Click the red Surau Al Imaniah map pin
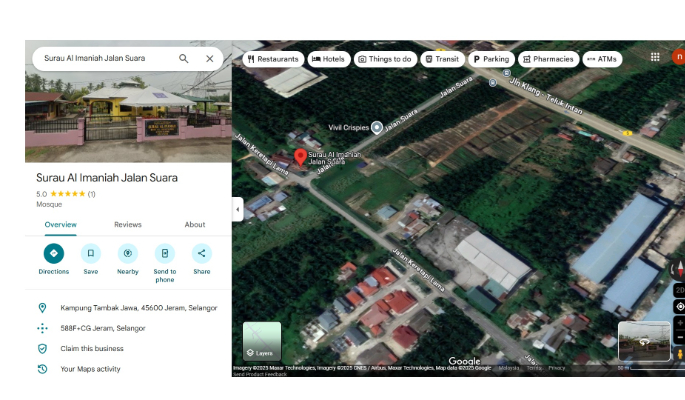This screenshot has height=400, width=685. click(x=300, y=157)
